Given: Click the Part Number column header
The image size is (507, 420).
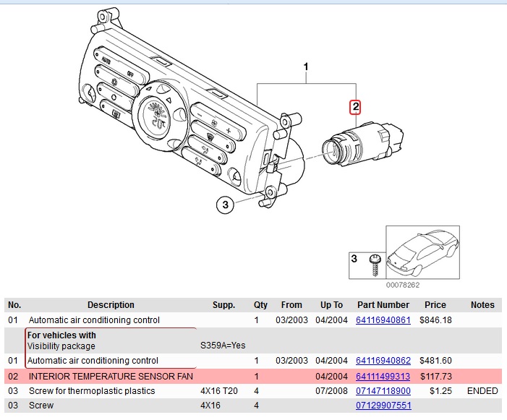Looking at the screenshot, I should click(383, 305).
